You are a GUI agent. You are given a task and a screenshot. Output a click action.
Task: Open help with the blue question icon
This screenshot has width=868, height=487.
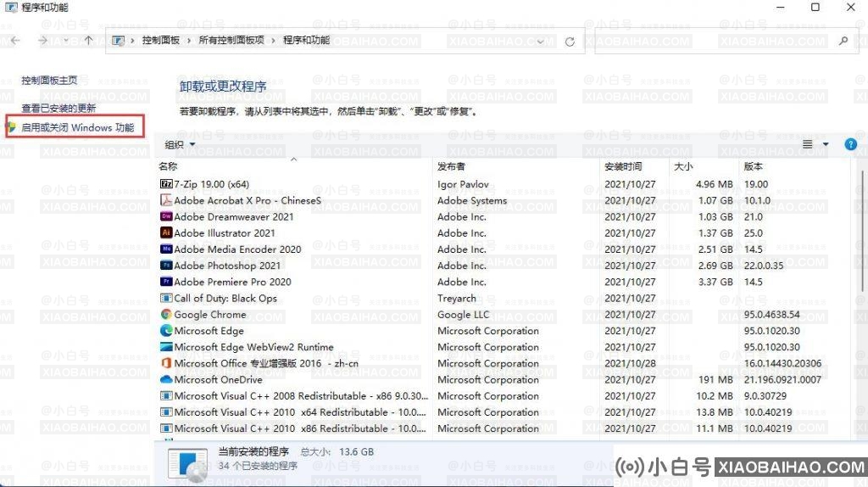click(850, 144)
